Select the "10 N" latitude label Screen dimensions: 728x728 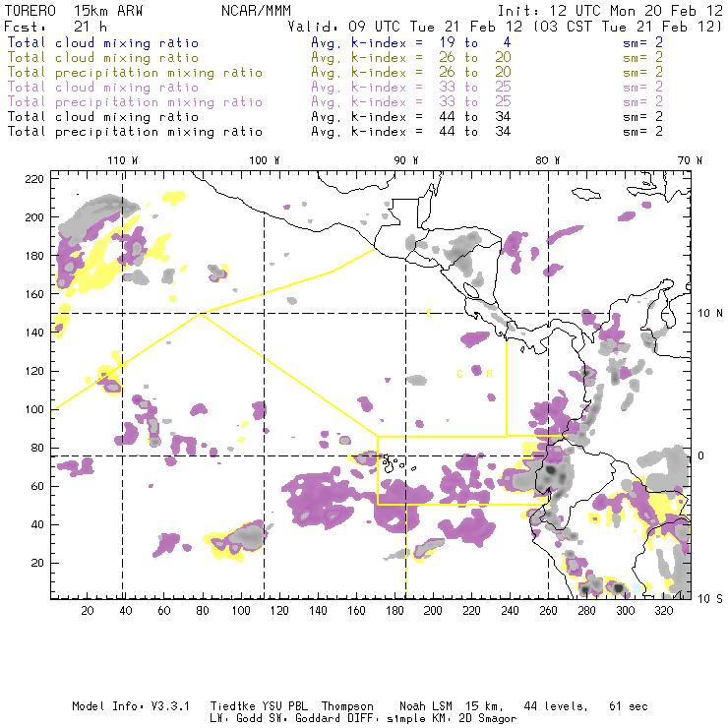click(x=710, y=314)
